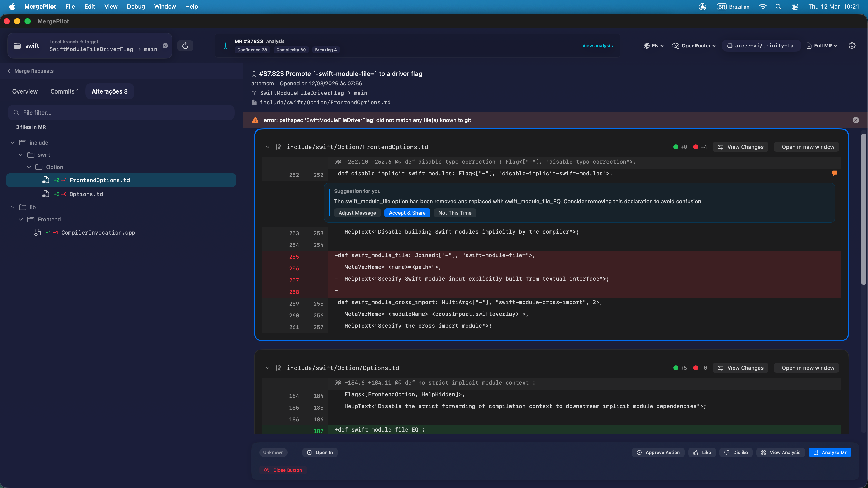Click the clear icon in the branch field
Image resolution: width=868 pixels, height=488 pixels.
[x=165, y=46]
